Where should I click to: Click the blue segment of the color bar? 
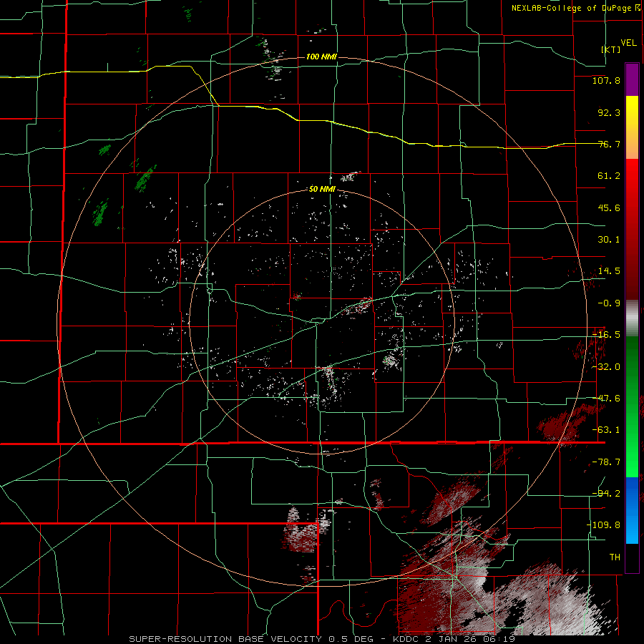[x=632, y=510]
